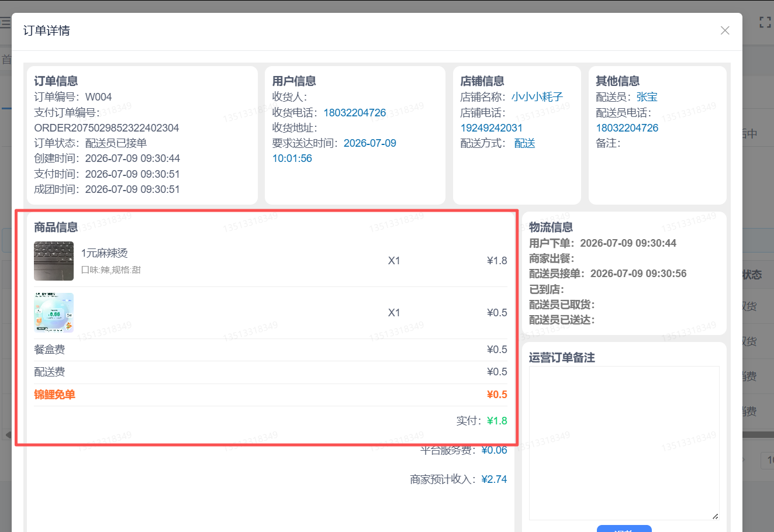Focus the 运营订单备注 text area
The height and width of the screenshot is (532, 774).
click(624, 443)
